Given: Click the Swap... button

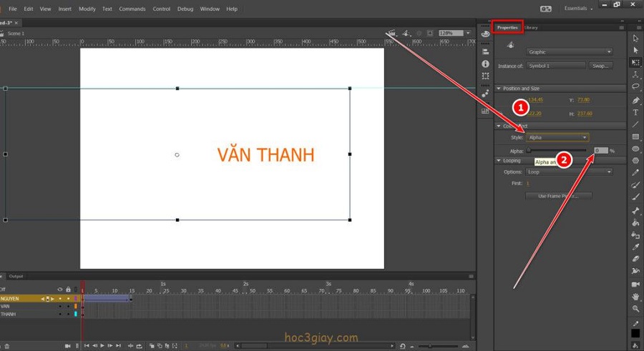Looking at the screenshot, I should 600,66.
